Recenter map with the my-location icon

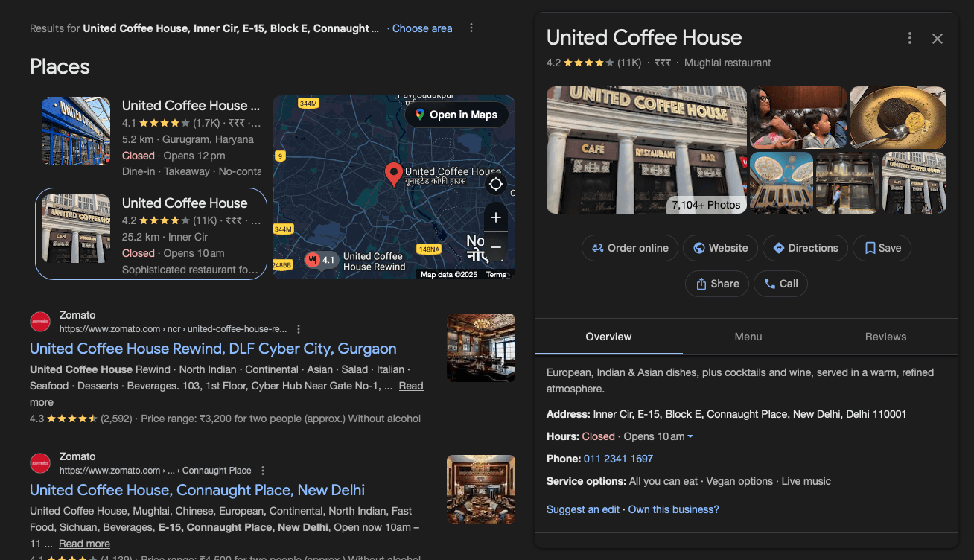[496, 184]
